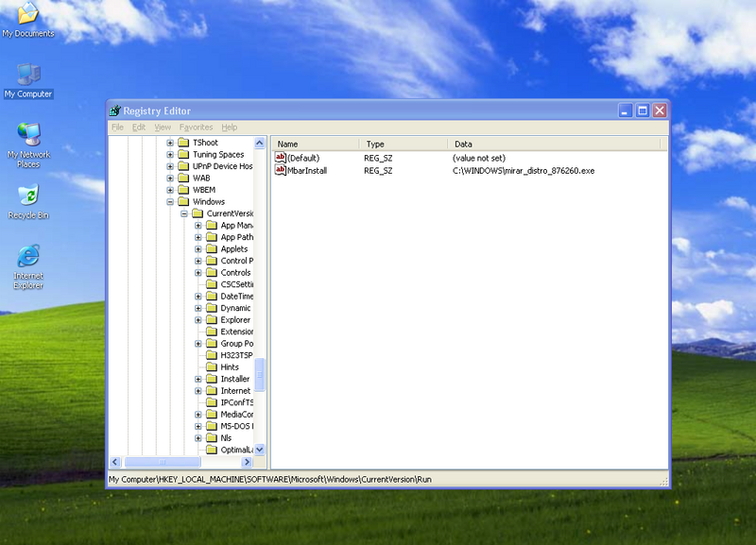Click the Name column header
756x545 pixels.
(x=316, y=145)
